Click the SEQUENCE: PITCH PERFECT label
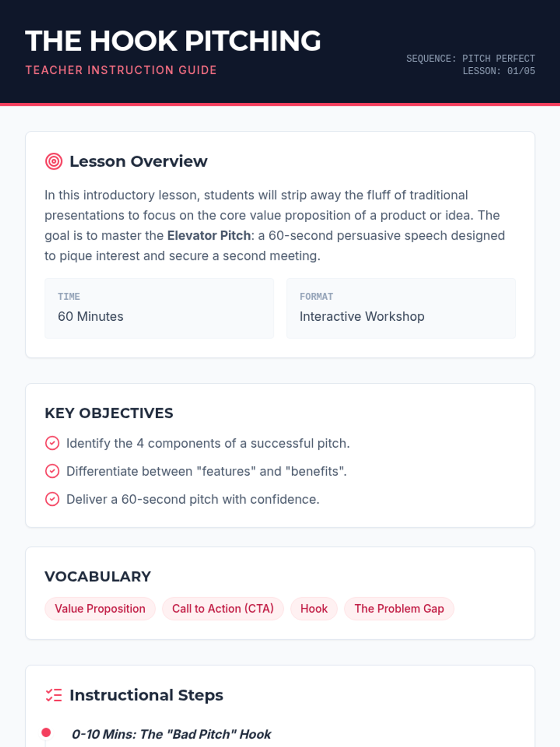This screenshot has width=560, height=747. click(470, 58)
